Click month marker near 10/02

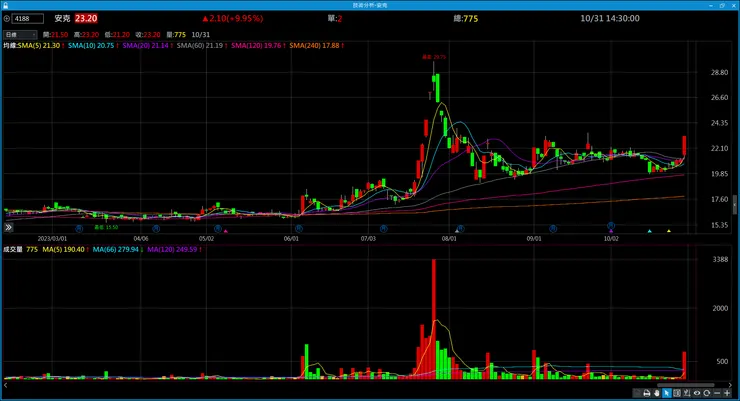pyautogui.click(x=611, y=226)
